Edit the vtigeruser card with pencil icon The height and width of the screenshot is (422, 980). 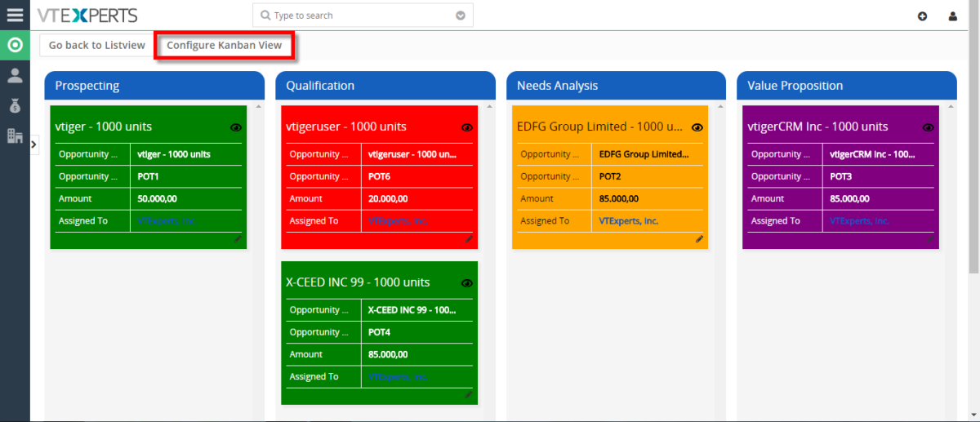(469, 239)
